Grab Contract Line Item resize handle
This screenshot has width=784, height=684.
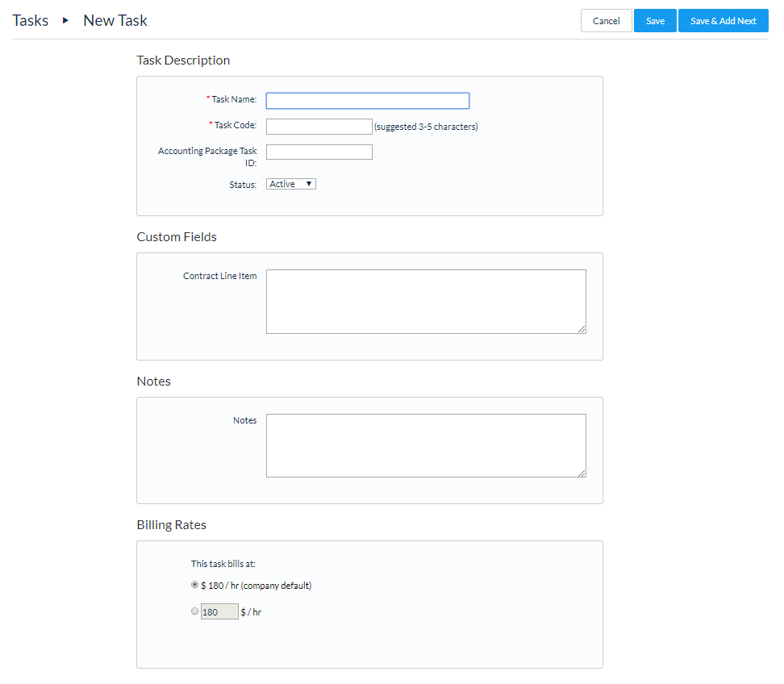[582, 329]
